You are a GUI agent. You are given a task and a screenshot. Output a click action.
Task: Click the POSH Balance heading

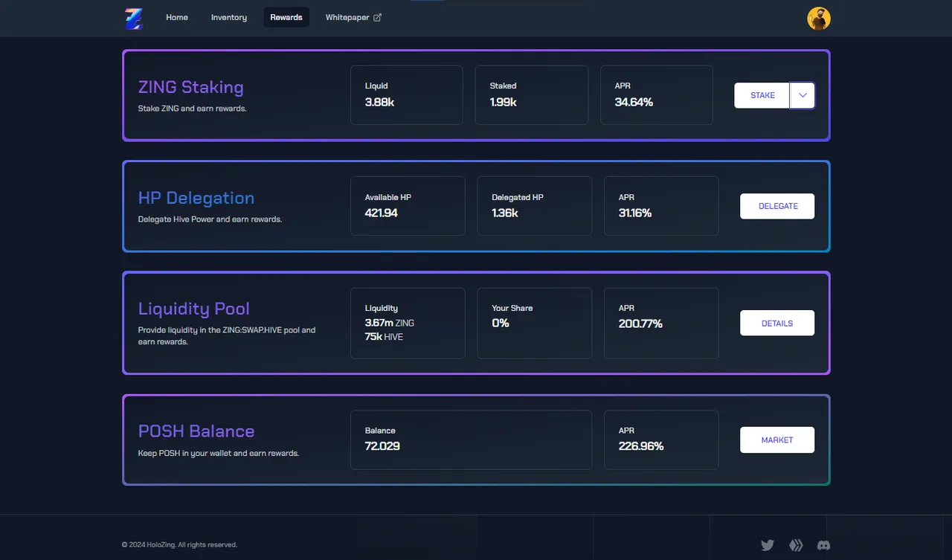coord(196,431)
